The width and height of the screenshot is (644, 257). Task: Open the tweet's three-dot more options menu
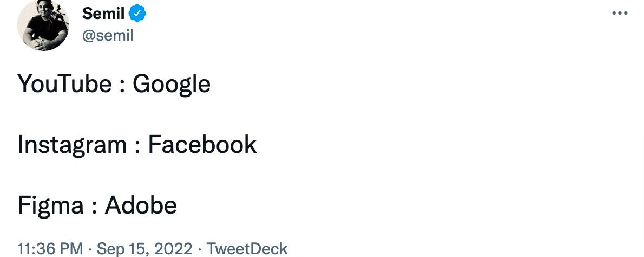point(619,14)
